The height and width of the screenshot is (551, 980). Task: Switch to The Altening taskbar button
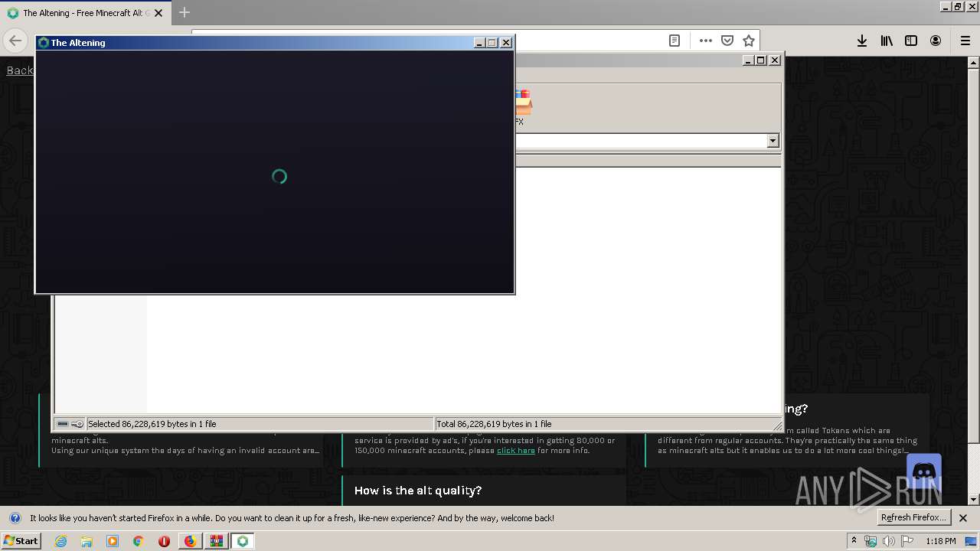pos(243,541)
